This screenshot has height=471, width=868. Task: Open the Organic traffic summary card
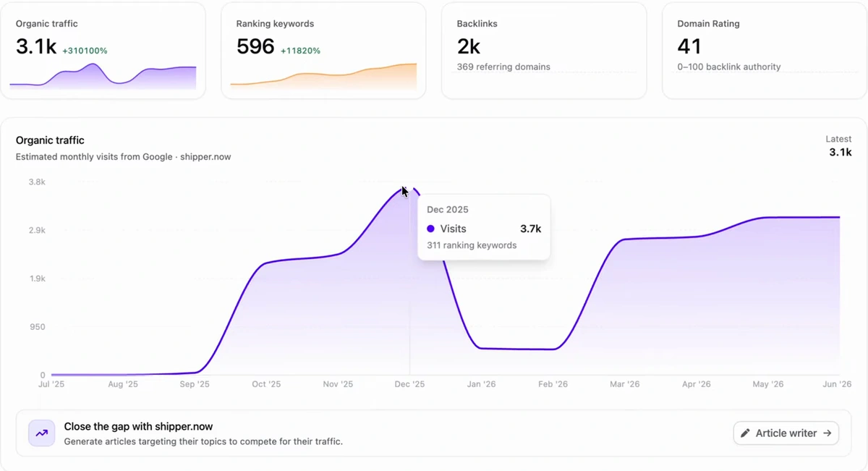(103, 51)
